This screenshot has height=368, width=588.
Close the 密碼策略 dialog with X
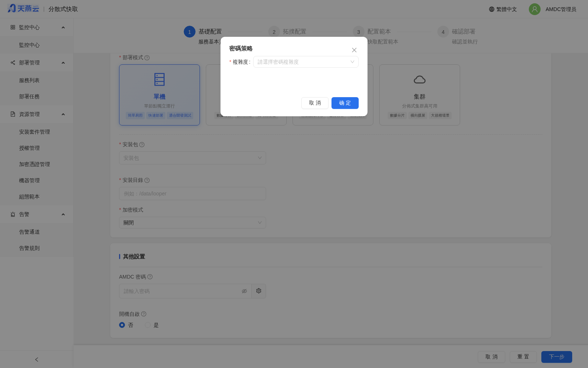354,50
